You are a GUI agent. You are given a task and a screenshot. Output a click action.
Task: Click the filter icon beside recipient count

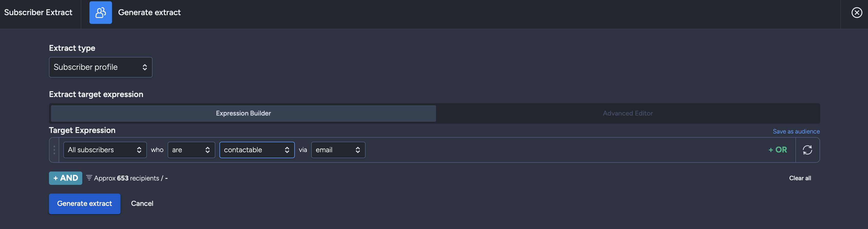click(89, 177)
